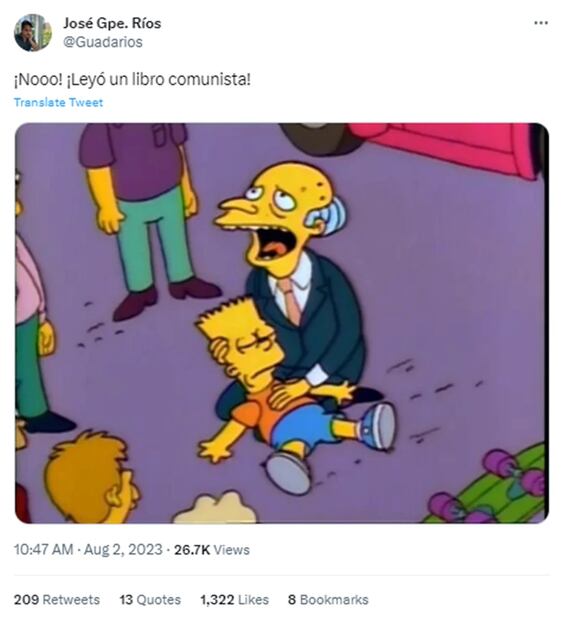Screen dimensions: 561x620
Task: Open the 13 Quotes list
Action: 150,599
